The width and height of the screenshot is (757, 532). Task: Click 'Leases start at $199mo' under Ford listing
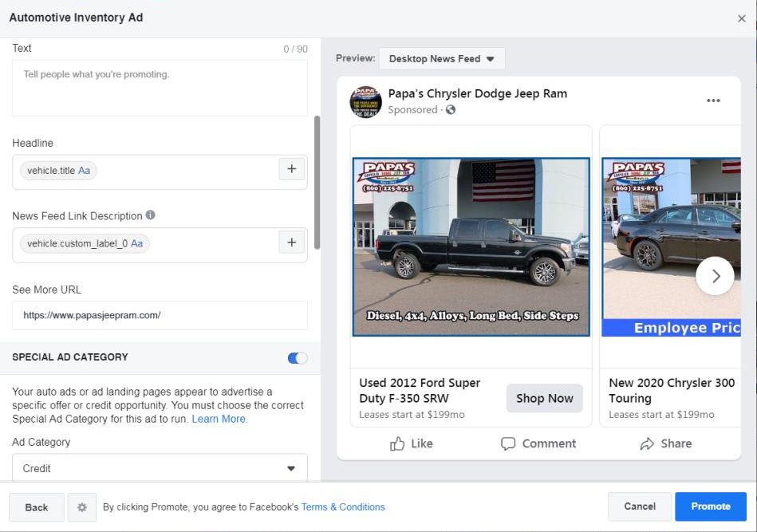pyautogui.click(x=412, y=415)
